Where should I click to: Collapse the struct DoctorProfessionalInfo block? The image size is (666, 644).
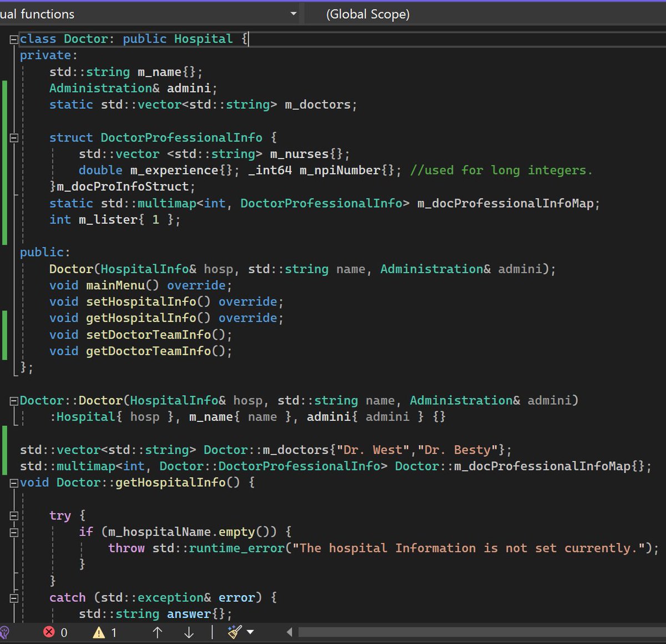14,138
